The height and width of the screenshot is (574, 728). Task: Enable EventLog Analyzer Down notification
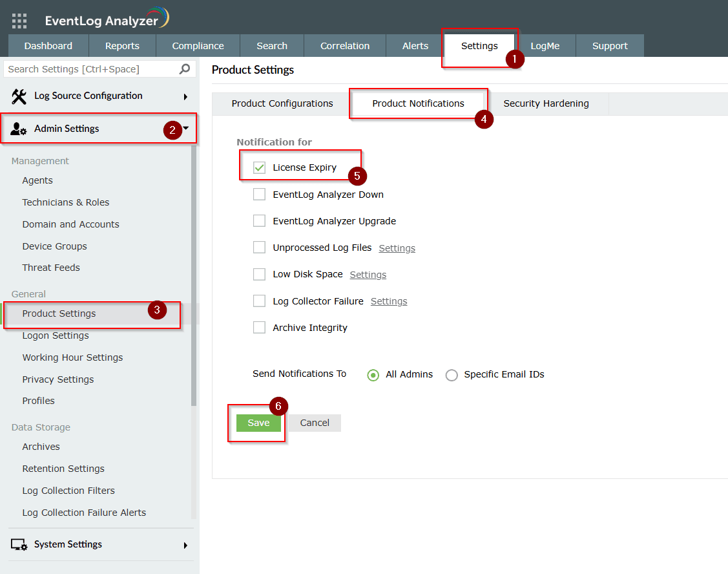tap(259, 195)
